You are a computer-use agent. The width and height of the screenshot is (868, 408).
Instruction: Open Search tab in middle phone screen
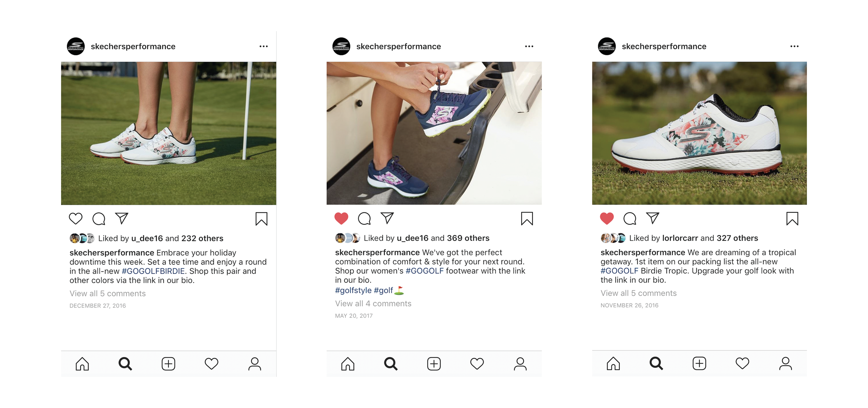click(x=391, y=364)
